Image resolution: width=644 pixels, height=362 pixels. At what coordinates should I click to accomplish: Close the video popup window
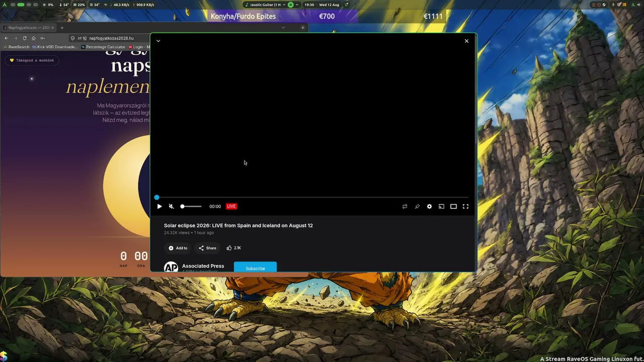coord(466,41)
